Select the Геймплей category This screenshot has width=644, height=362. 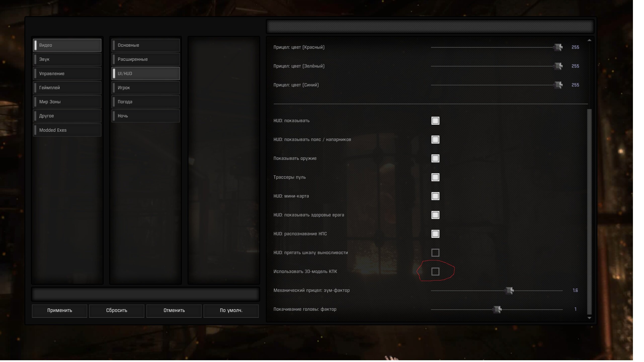tap(67, 88)
